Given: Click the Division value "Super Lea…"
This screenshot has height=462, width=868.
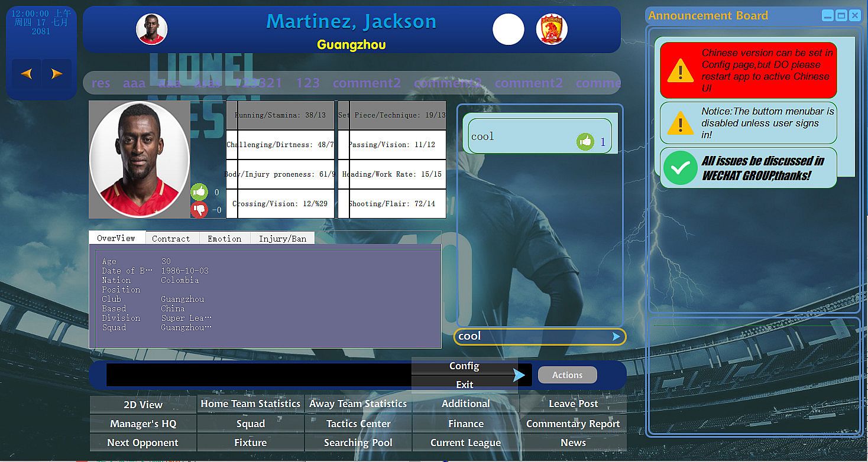Looking at the screenshot, I should point(186,318).
